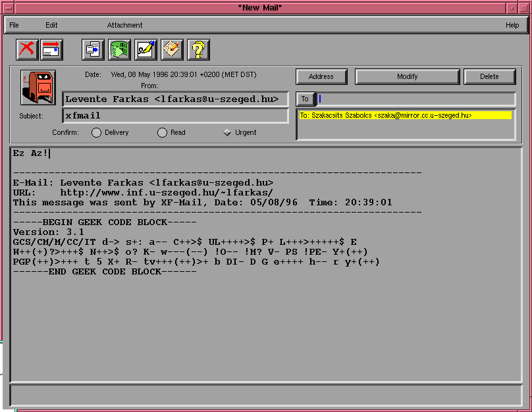Screen dimensions: 532x412
Task: Open the Help menu
Action: click(x=512, y=25)
